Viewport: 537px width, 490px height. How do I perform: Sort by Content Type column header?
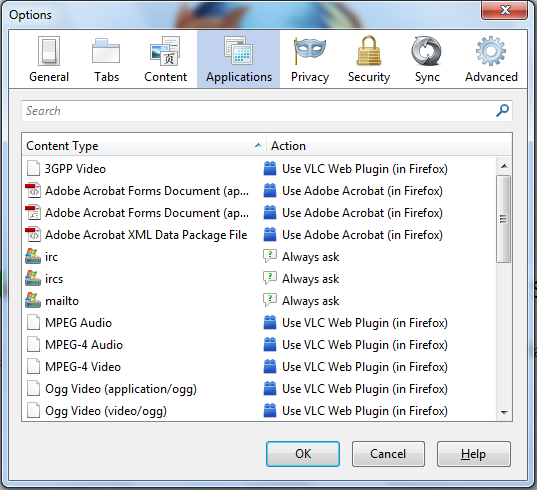144,146
